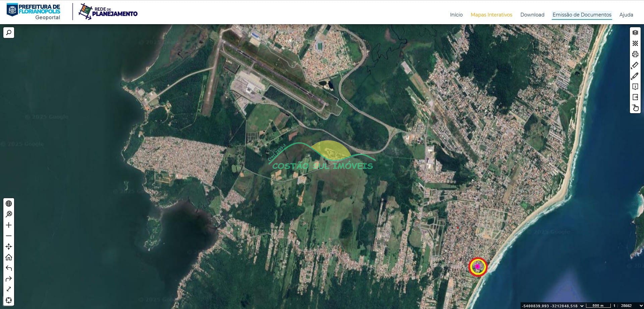
Task: Return to home map extent
Action: (9, 257)
